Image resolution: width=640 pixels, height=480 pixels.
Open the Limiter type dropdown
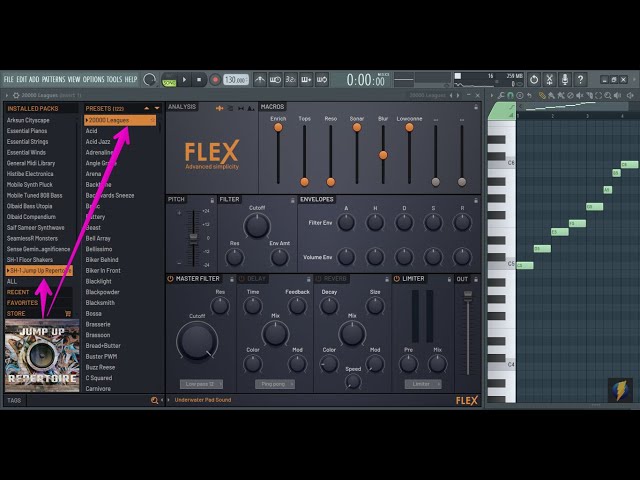[x=424, y=384]
